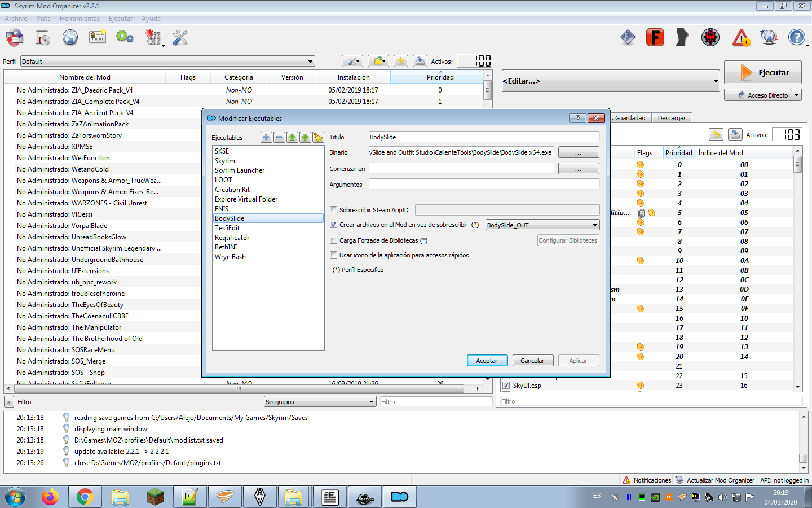Viewport: 812px width, 508px height.
Task: Open the Herramientas menu
Action: [80, 19]
